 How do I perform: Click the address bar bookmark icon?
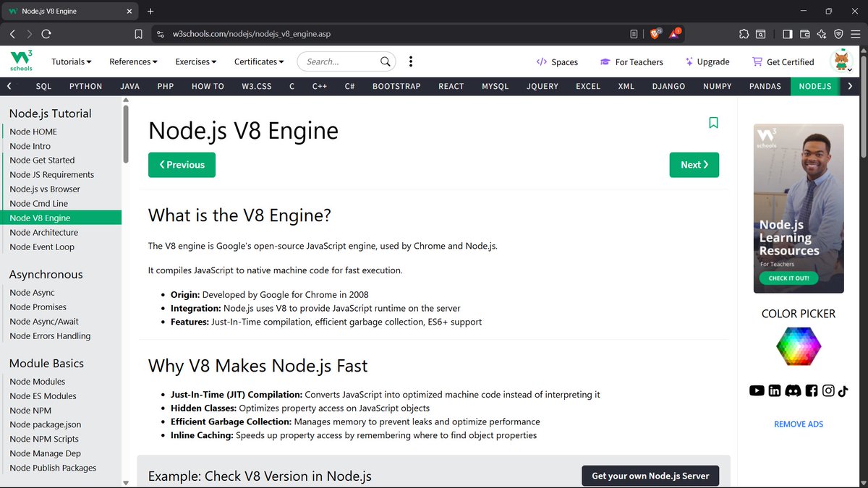click(138, 34)
